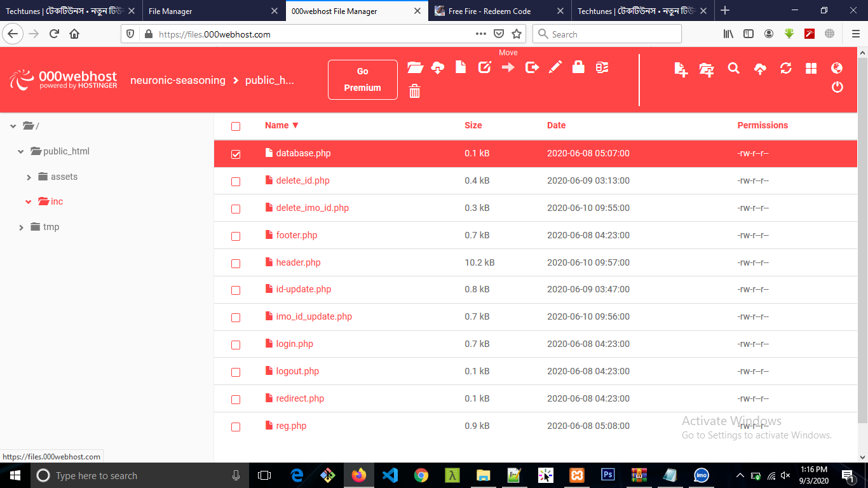Click the blank document view icon in toolbar

tap(461, 67)
